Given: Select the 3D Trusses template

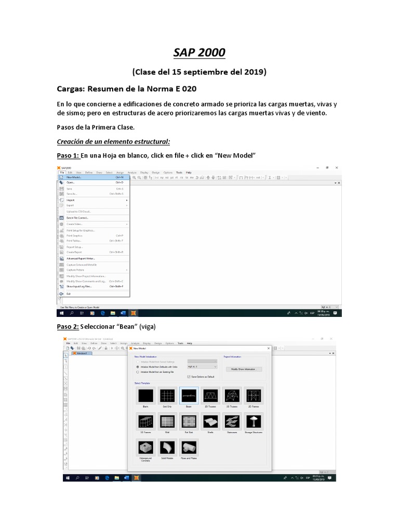Looking at the screenshot, I should 232,395.
